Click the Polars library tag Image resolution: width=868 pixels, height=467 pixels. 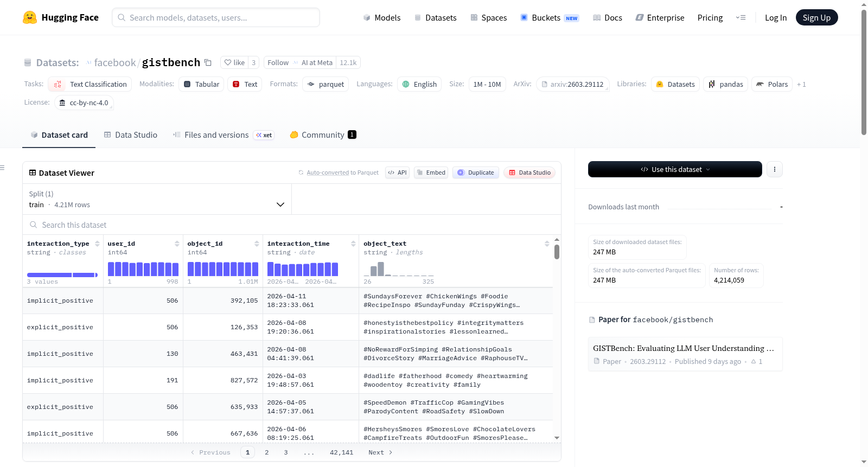pyautogui.click(x=772, y=84)
